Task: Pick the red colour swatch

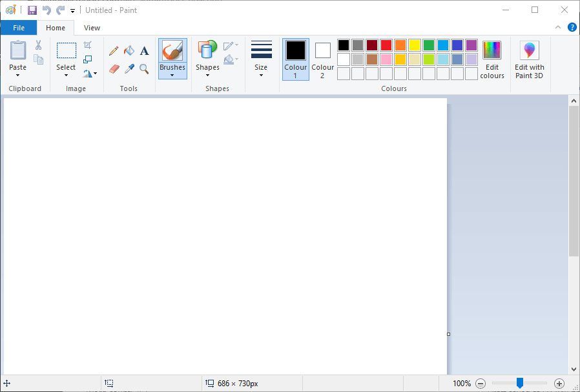Action: [x=386, y=45]
